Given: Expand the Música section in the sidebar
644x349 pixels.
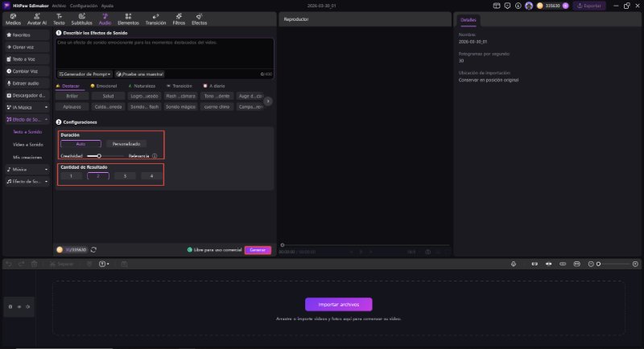Looking at the screenshot, I should point(27,170).
